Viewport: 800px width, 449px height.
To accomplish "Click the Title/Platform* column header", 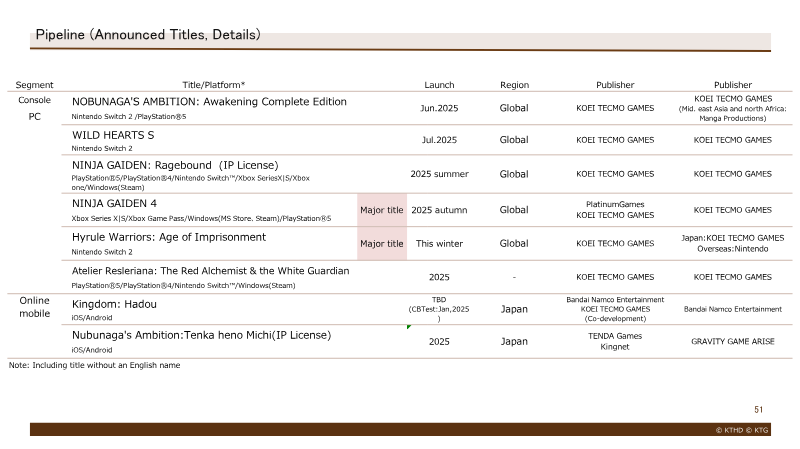I will point(214,85).
